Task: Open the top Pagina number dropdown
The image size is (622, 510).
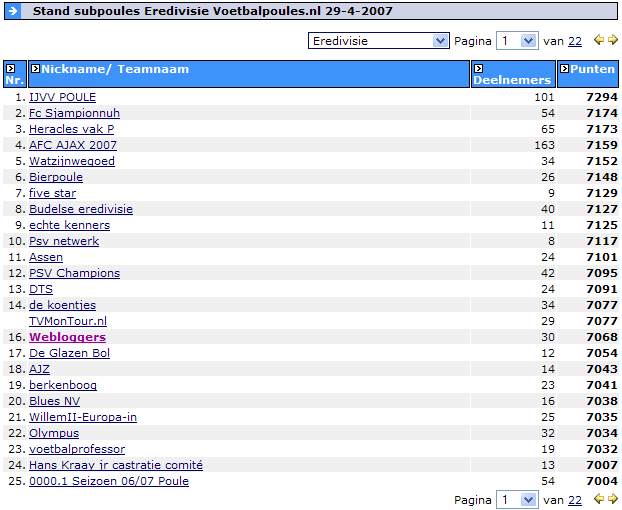Action: pyautogui.click(x=516, y=41)
